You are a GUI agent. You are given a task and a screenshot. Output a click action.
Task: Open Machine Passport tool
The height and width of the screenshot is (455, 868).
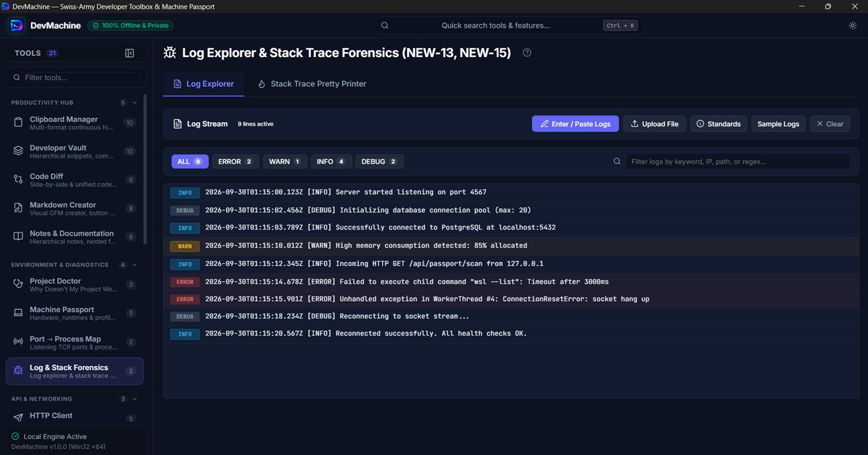pyautogui.click(x=74, y=313)
